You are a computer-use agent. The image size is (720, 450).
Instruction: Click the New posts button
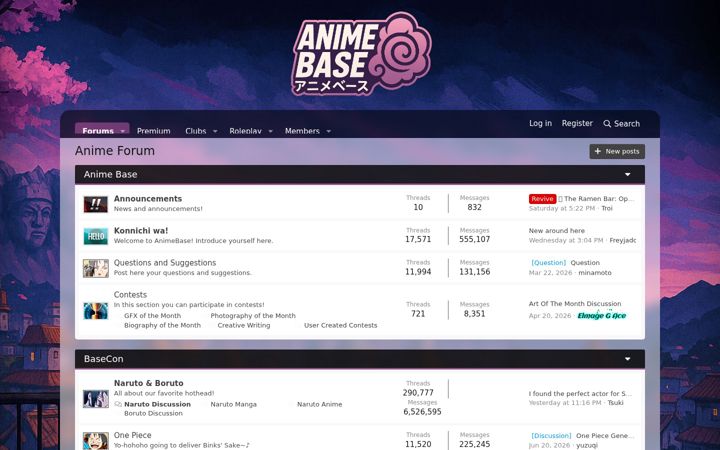point(617,152)
